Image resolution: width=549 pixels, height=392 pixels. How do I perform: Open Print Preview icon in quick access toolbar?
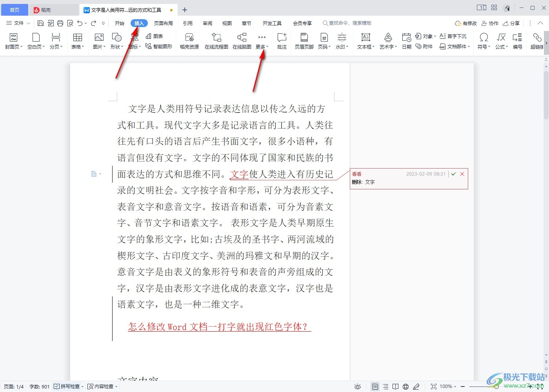pos(70,24)
